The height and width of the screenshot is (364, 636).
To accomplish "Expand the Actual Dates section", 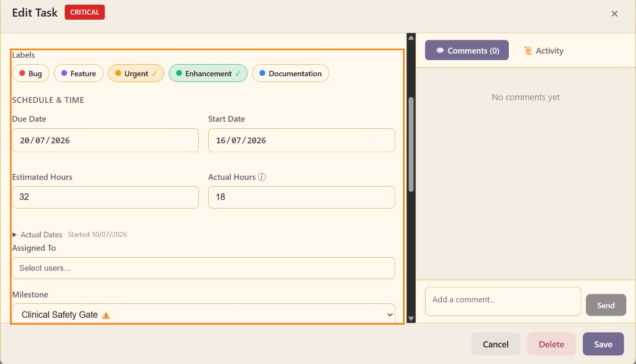I will click(38, 235).
